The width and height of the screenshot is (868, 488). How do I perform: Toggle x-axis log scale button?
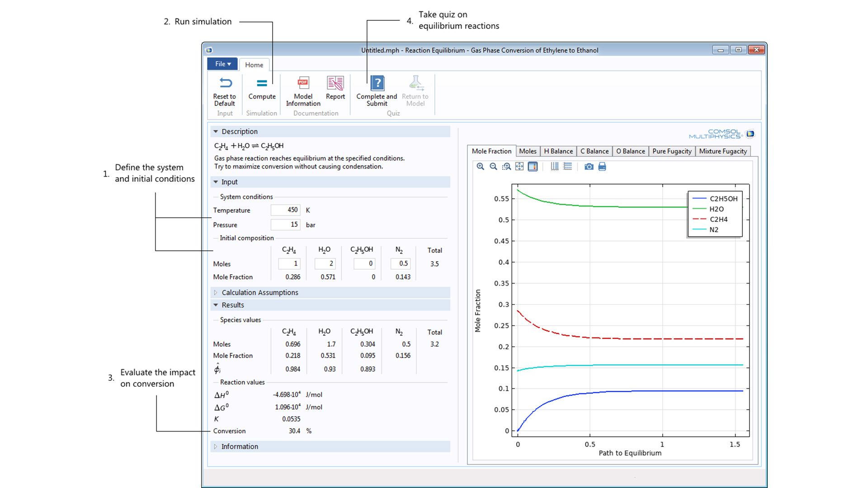tap(555, 167)
